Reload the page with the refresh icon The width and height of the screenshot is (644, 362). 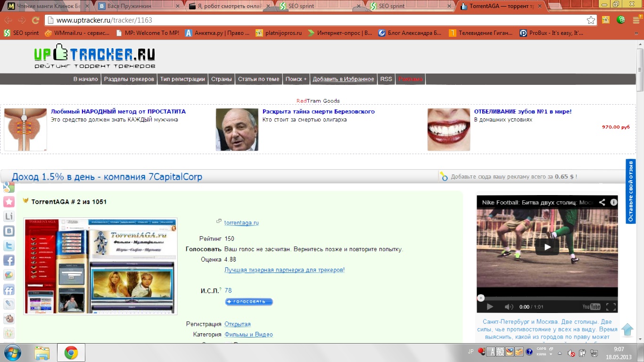tap(35, 20)
